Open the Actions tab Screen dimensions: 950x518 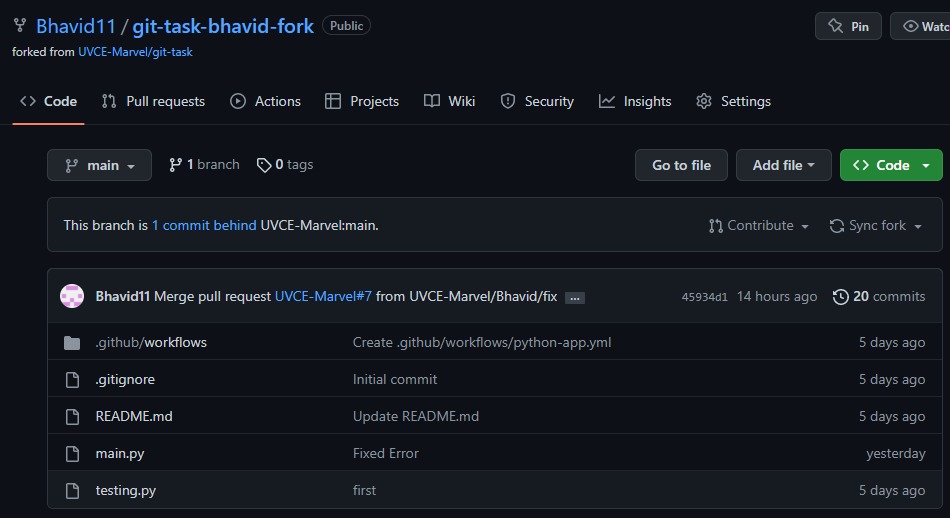(265, 101)
